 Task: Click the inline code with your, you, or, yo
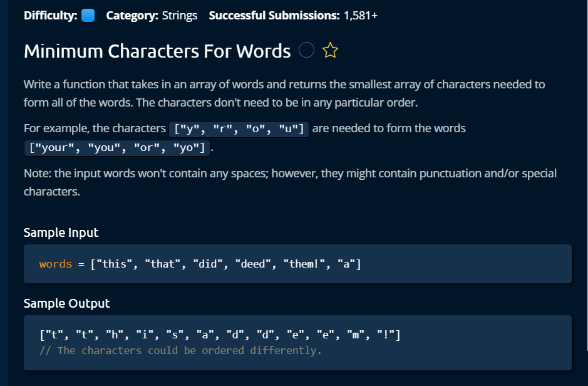pos(117,148)
